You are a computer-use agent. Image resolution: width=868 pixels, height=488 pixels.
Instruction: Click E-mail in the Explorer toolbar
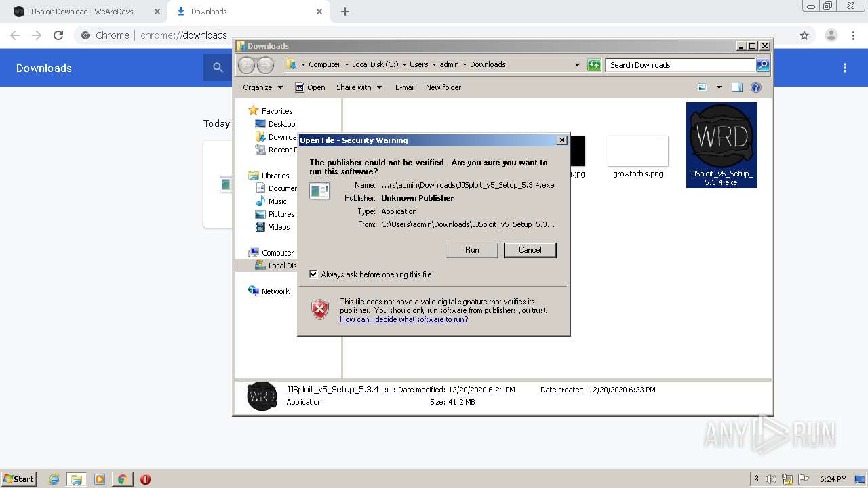405,87
